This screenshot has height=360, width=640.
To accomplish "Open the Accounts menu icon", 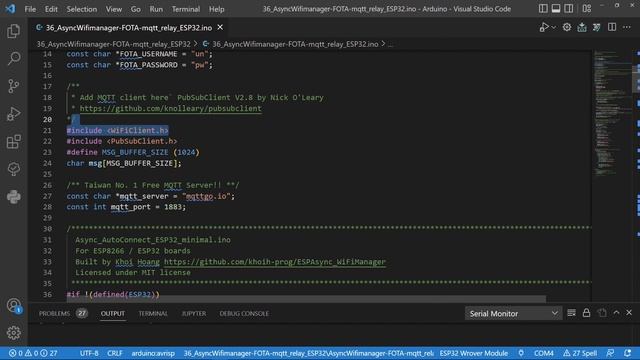I will tap(13, 305).
